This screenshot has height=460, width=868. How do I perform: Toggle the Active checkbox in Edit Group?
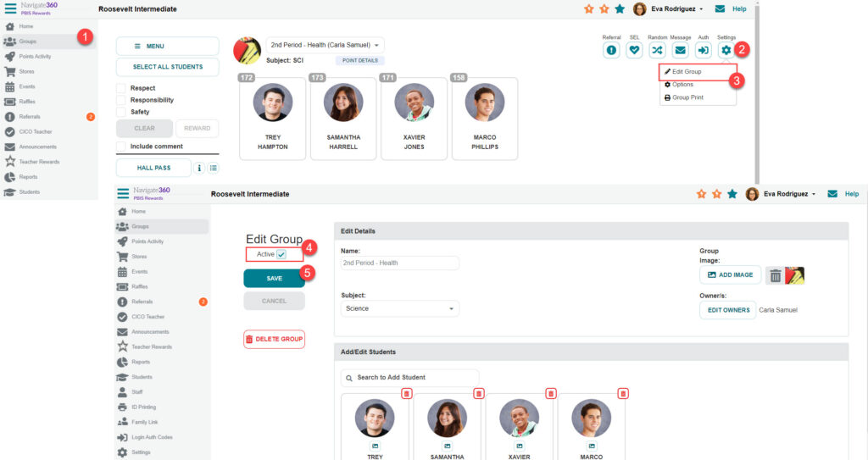[281, 254]
